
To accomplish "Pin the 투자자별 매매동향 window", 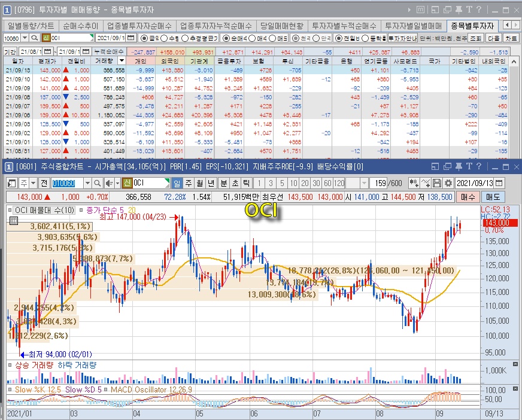I will (x=459, y=10).
